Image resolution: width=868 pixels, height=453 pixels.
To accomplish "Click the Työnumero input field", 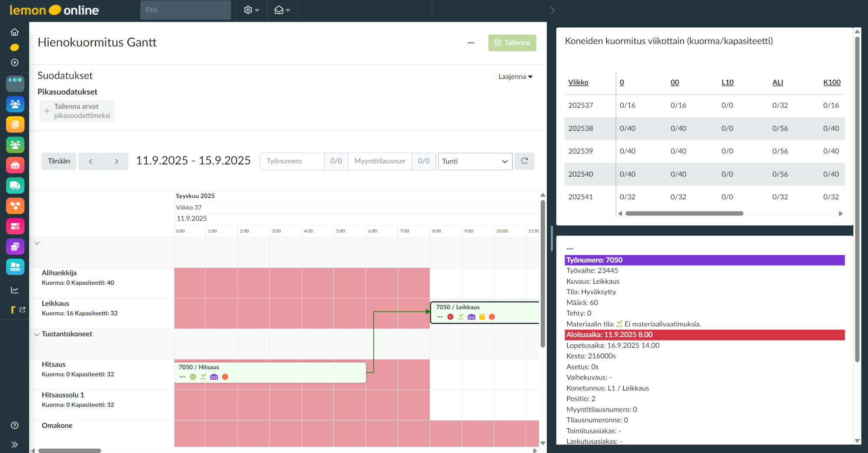I will [x=292, y=161].
